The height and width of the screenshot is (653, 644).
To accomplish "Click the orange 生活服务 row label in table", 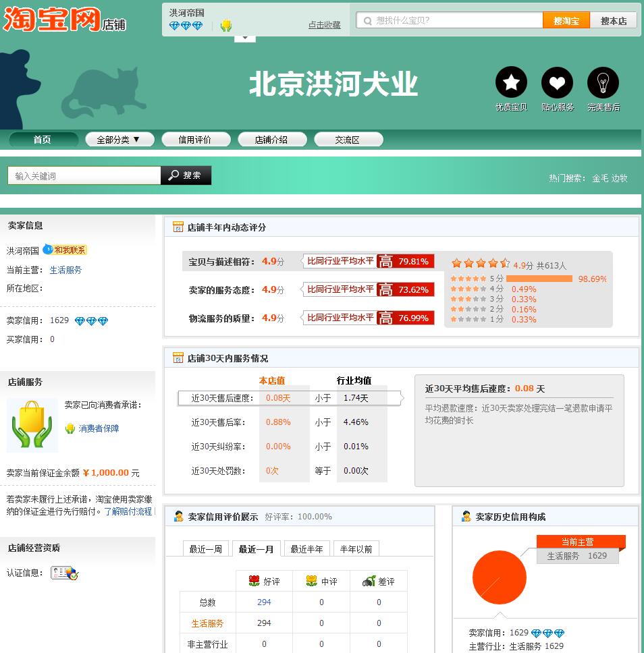I will point(208,623).
